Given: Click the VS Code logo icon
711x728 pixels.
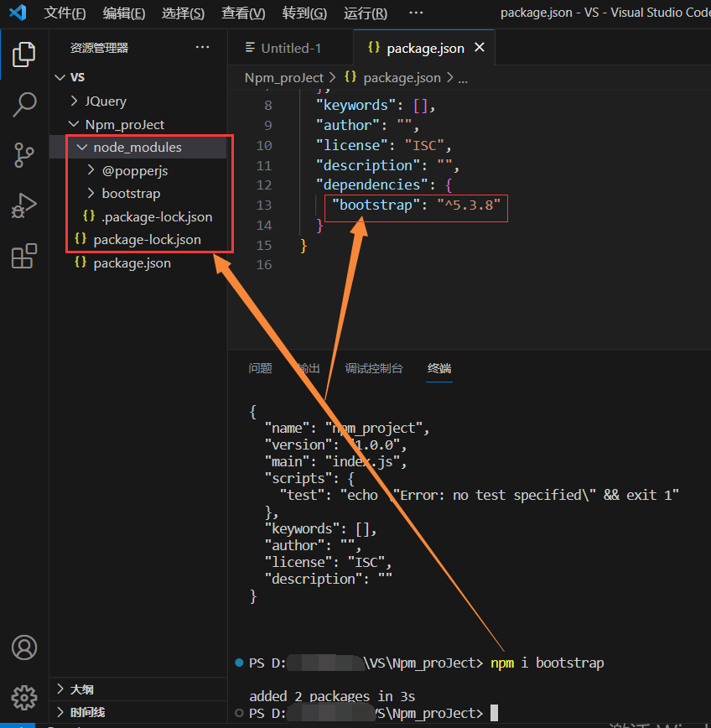Looking at the screenshot, I should coord(18,12).
